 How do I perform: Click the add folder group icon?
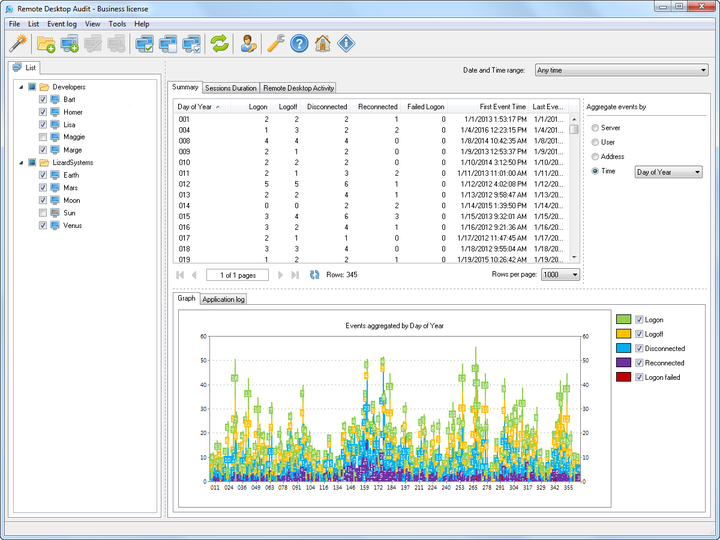[46, 44]
